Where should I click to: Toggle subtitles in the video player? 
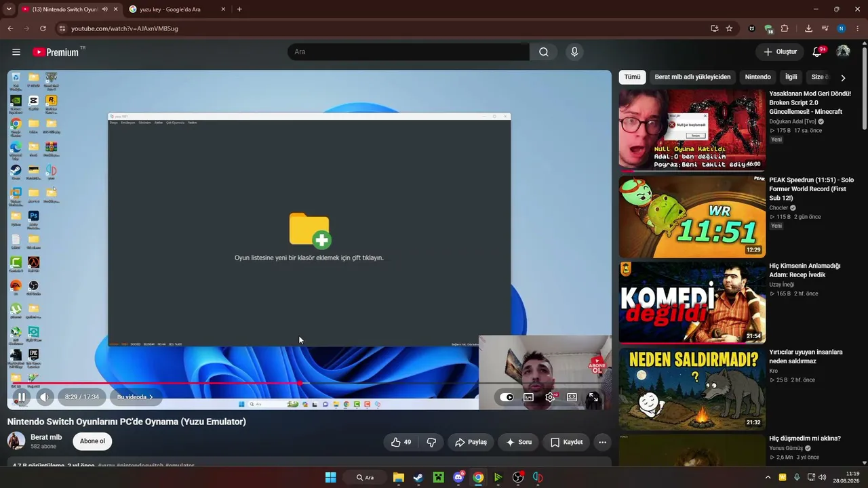(528, 397)
